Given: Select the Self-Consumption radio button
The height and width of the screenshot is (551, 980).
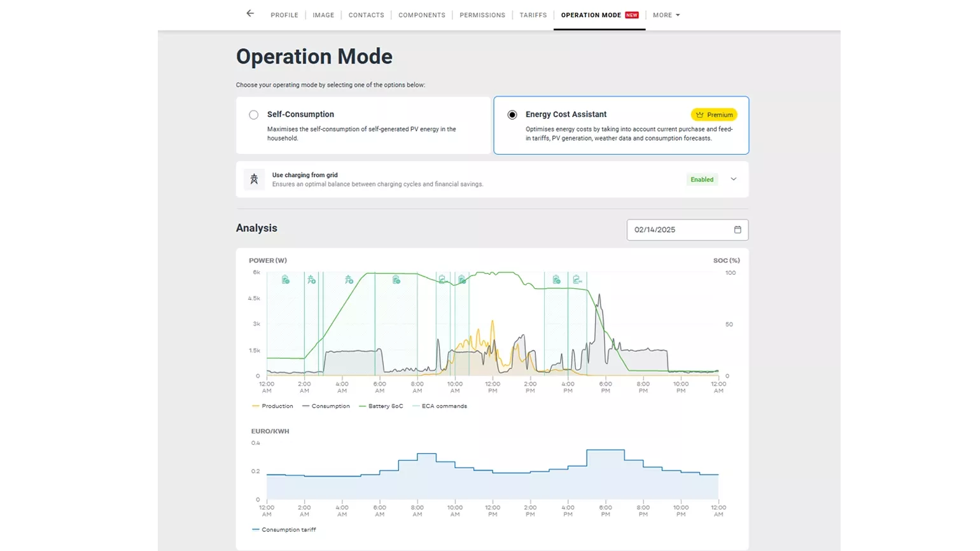Looking at the screenshot, I should point(254,115).
